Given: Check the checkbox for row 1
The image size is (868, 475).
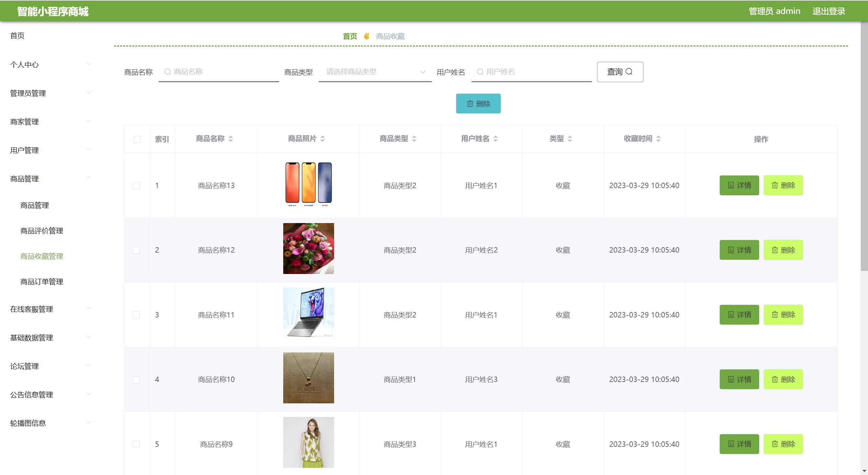Looking at the screenshot, I should click(136, 185).
